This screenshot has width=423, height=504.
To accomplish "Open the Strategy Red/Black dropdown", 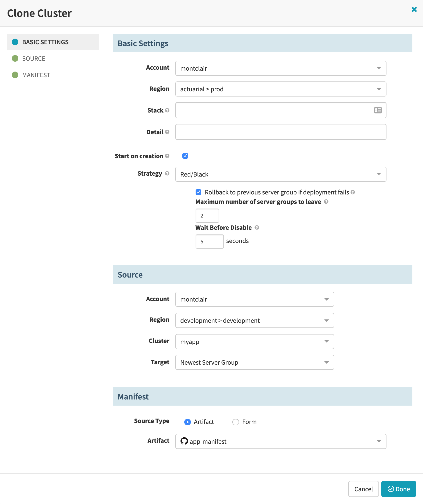I will (x=281, y=174).
